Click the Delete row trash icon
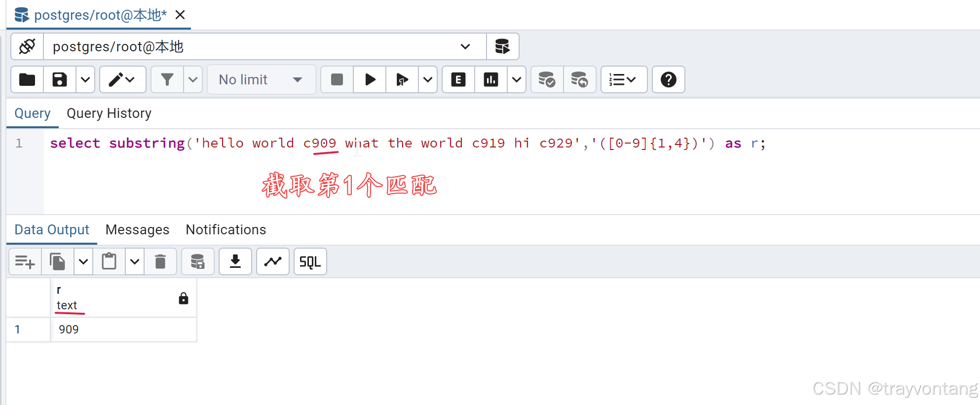The height and width of the screenshot is (405, 980). [160, 261]
